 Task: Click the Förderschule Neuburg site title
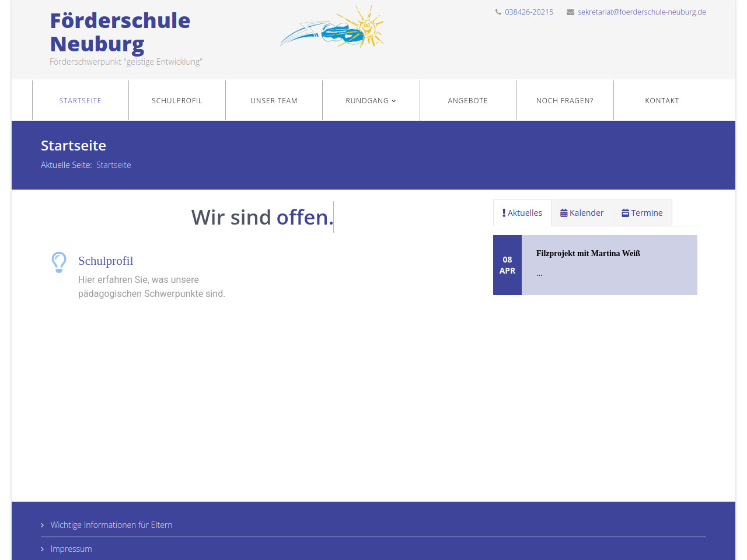(x=120, y=32)
